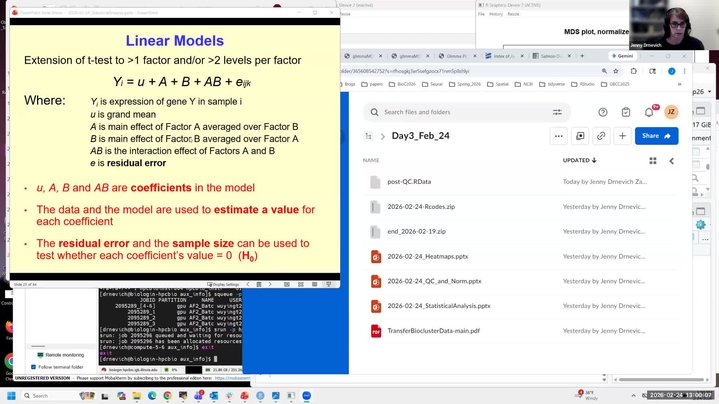
Task: Switch to grid view icon in file list
Action: pyautogui.click(x=653, y=160)
